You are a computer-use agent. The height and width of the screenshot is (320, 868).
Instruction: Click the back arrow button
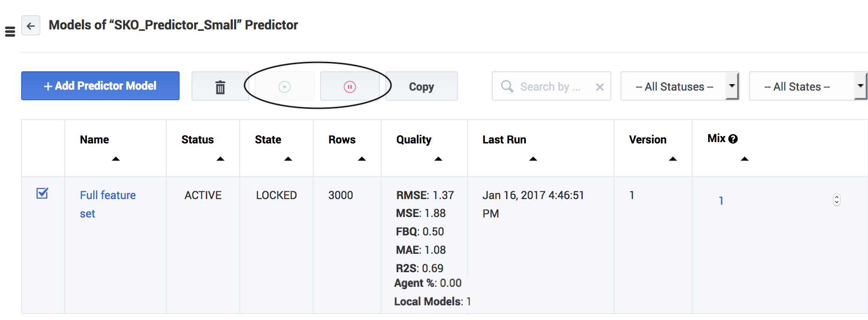pos(31,26)
